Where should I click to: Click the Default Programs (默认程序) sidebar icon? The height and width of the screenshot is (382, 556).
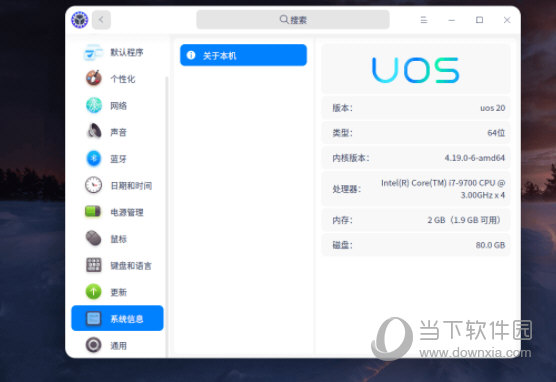pyautogui.click(x=93, y=52)
